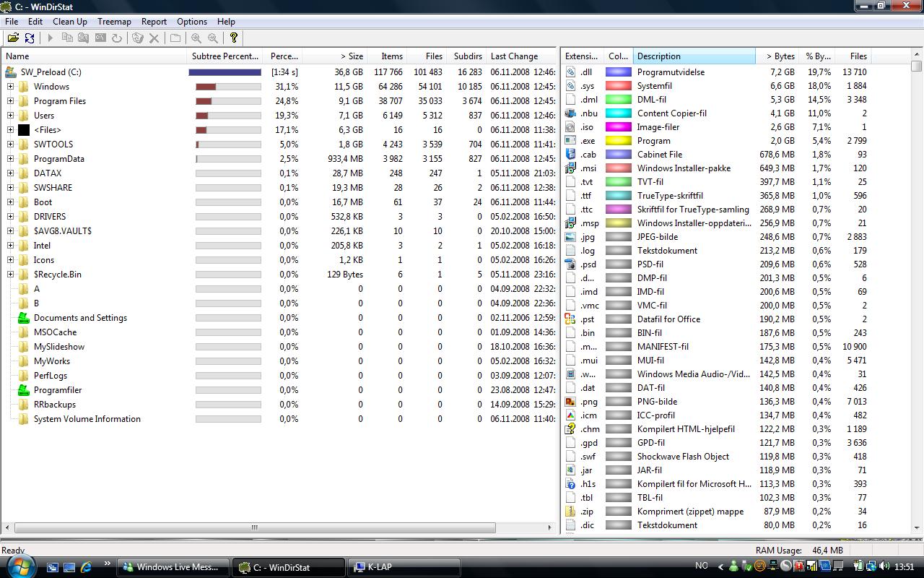The image size is (924, 578).
Task: Click the SW_Preload (C:) drive icon
Action: point(11,72)
